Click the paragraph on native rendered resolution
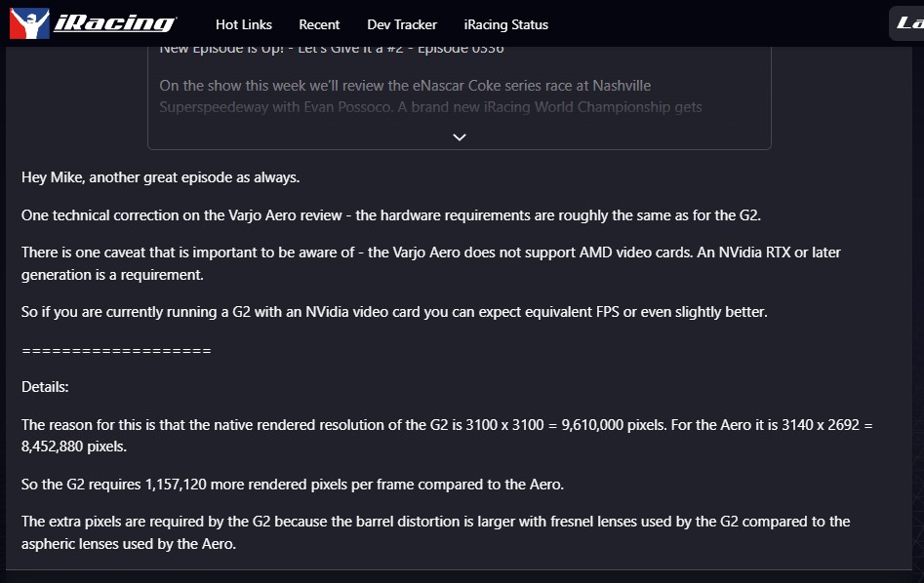 click(447, 436)
